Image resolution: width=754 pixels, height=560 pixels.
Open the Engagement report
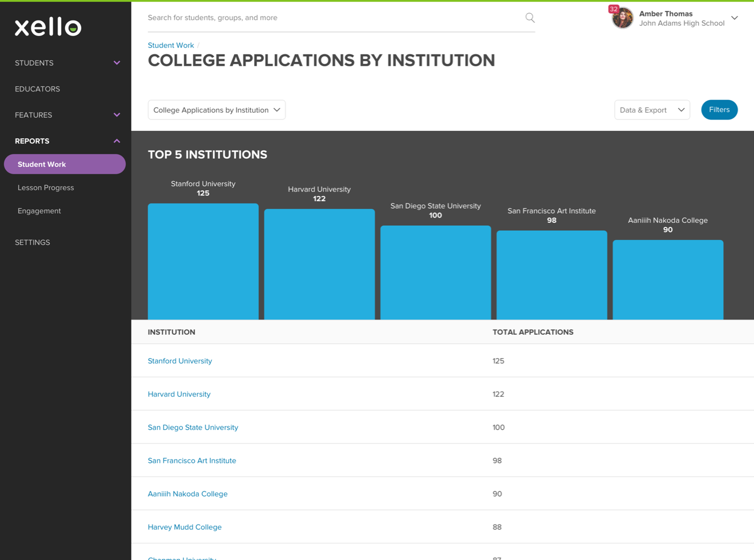[x=39, y=211]
